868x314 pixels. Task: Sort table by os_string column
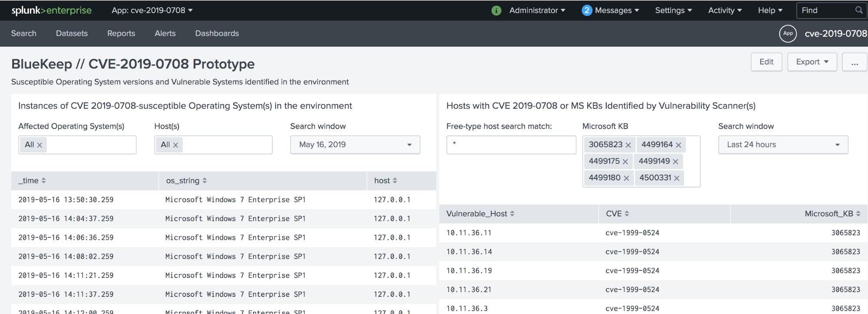(186, 181)
